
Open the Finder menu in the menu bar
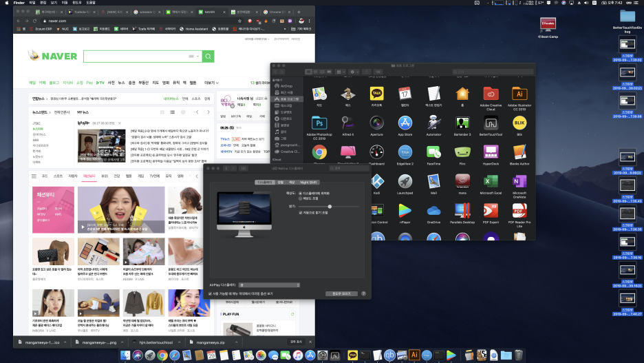pos(19,3)
